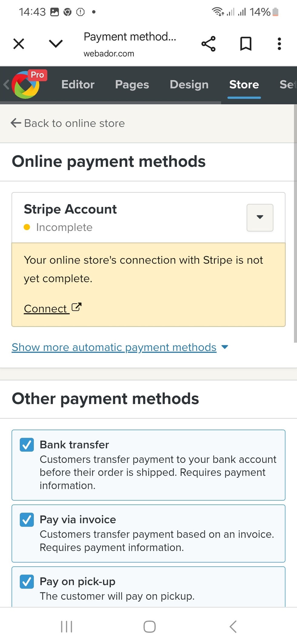This screenshot has width=297, height=644.
Task: Tap the share icon in browser bar
Action: 209,44
